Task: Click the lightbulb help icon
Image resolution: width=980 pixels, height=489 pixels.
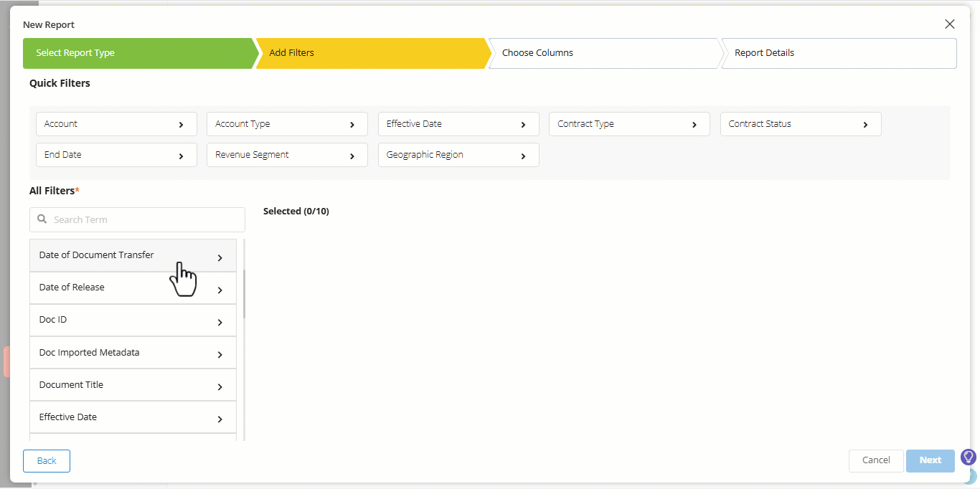Action: tap(968, 457)
